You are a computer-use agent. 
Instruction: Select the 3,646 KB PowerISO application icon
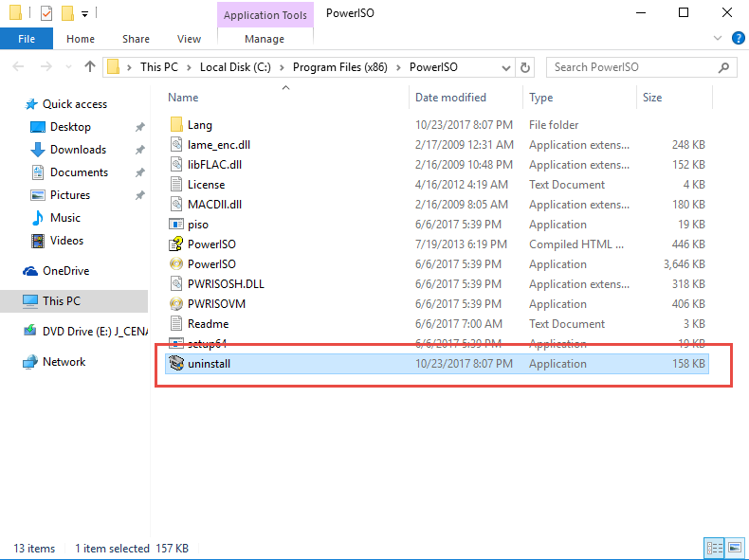[x=176, y=264]
